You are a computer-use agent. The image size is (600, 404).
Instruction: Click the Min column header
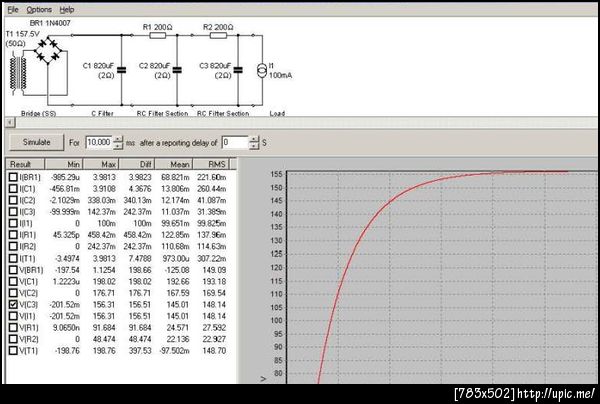pyautogui.click(x=64, y=164)
